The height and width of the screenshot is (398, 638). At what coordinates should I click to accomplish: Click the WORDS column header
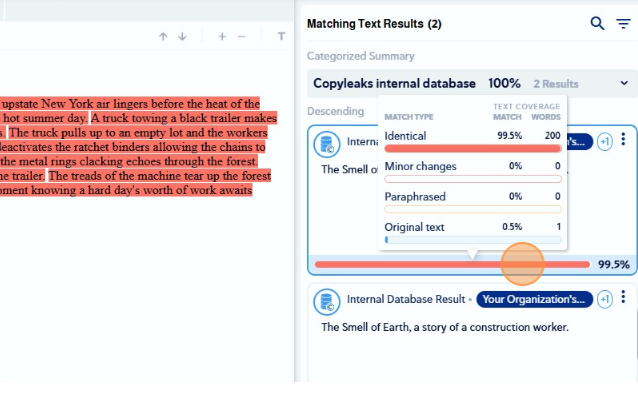click(x=546, y=117)
